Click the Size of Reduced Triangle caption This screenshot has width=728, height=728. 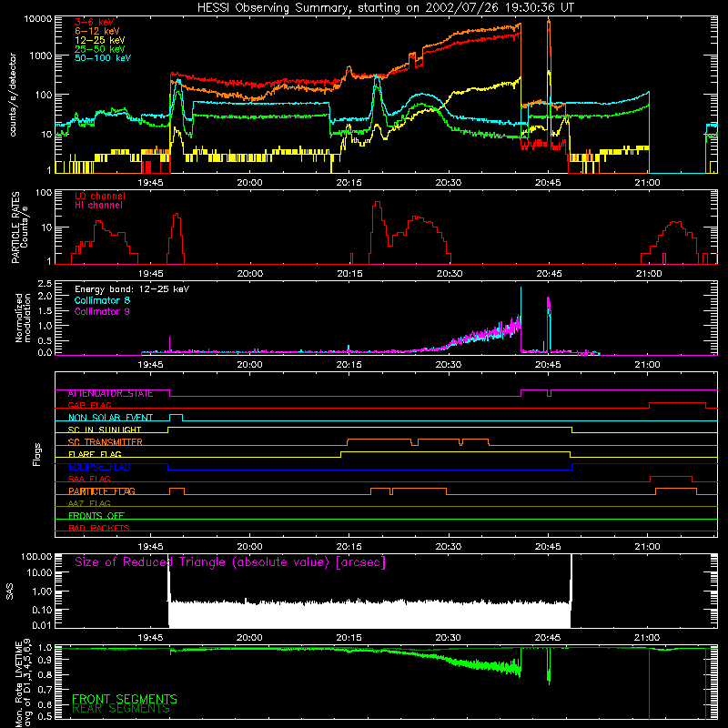coord(230,562)
